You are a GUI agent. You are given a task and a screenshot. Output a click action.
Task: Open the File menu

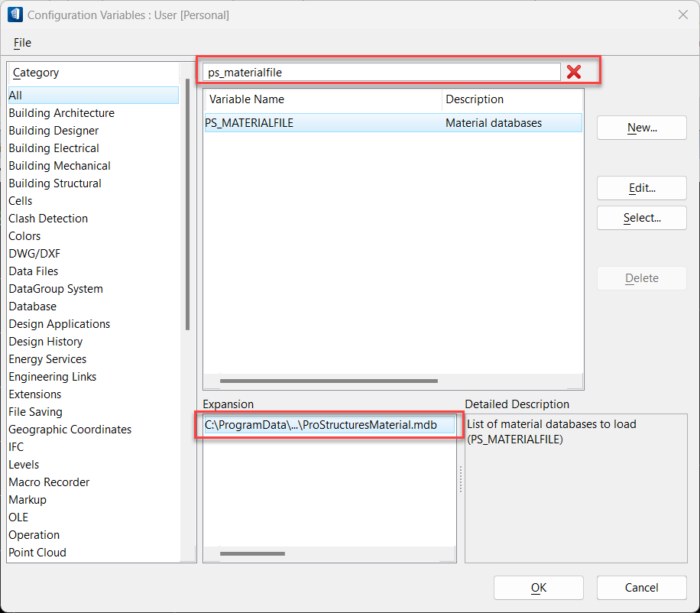(x=22, y=43)
